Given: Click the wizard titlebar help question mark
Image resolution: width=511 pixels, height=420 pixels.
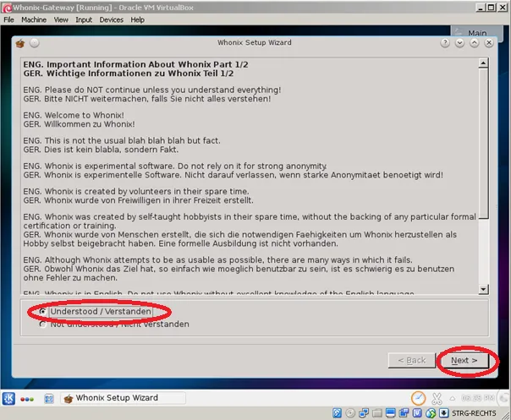Looking at the screenshot, I should pyautogui.click(x=445, y=42).
